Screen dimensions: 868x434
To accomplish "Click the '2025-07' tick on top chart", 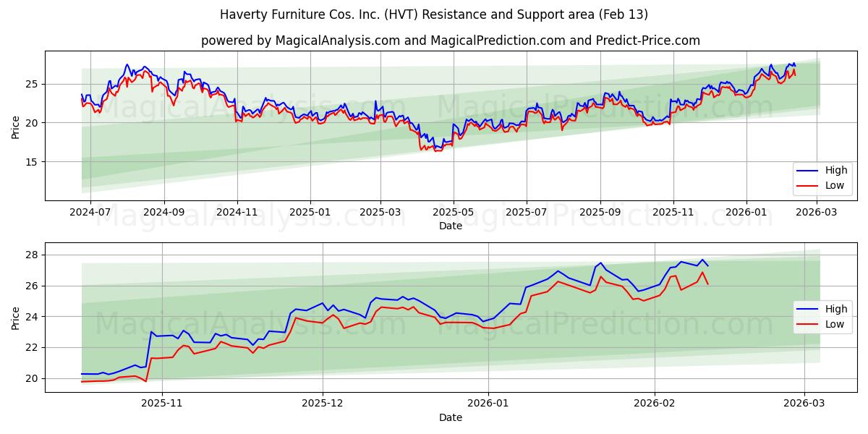I will (x=526, y=213).
